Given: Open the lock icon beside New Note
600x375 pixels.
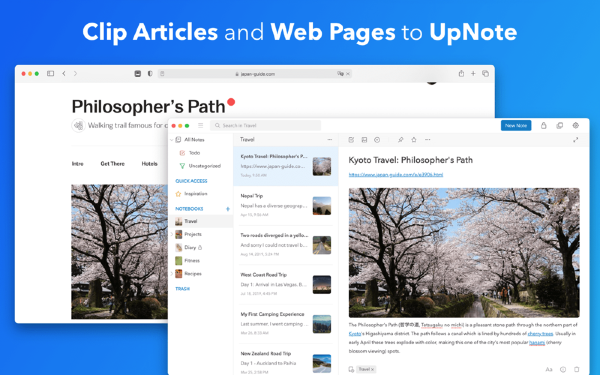Looking at the screenshot, I should click(x=543, y=126).
